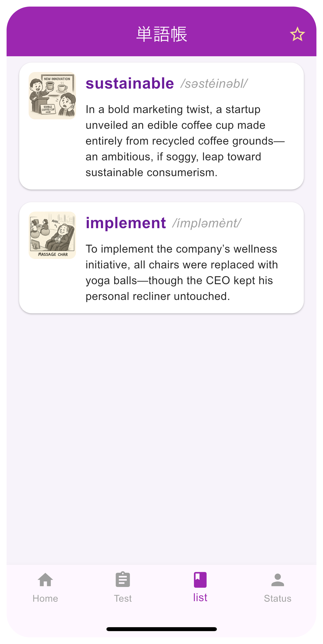The height and width of the screenshot is (644, 323).
Task: Tap the black home indicator bar
Action: (161, 629)
